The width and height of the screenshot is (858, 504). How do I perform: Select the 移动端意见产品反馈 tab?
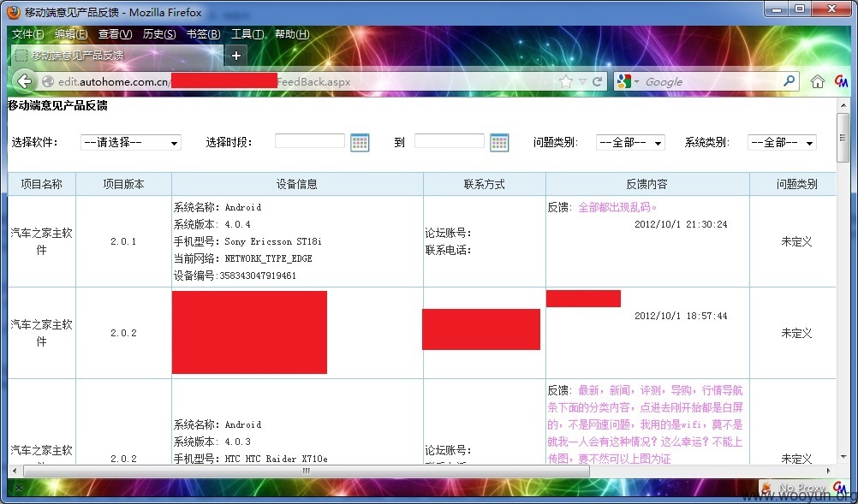click(116, 56)
